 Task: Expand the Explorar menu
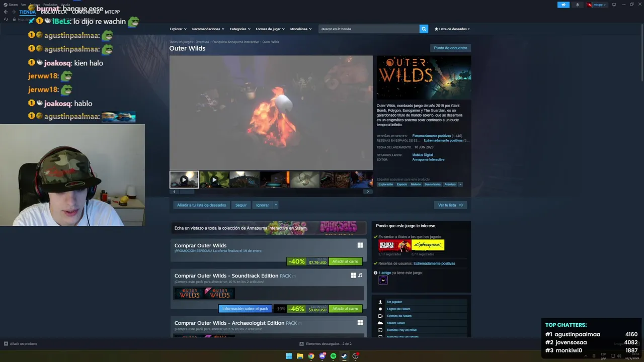click(x=178, y=29)
